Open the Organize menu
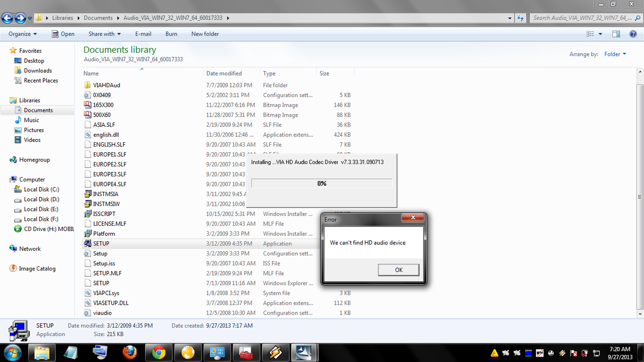644x362 pixels. 23,34
